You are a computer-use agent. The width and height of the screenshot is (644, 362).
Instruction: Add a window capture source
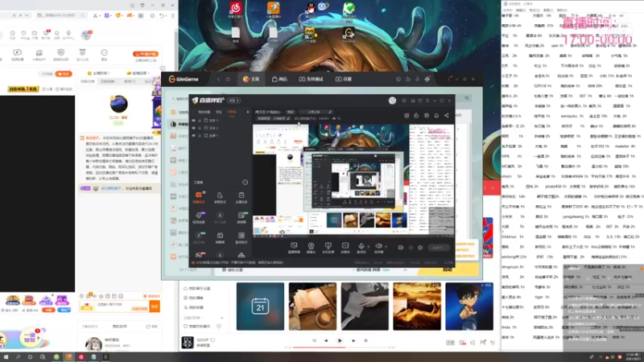point(328,247)
